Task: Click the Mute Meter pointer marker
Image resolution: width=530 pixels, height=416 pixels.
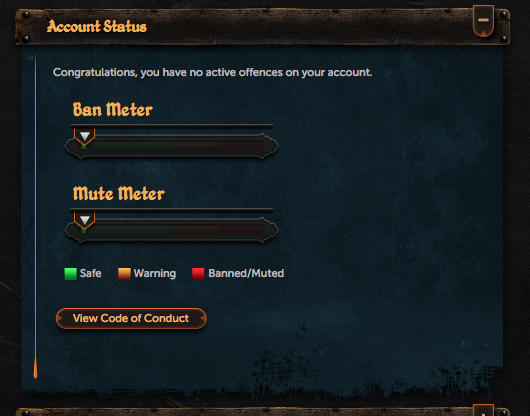Action: 85,220
